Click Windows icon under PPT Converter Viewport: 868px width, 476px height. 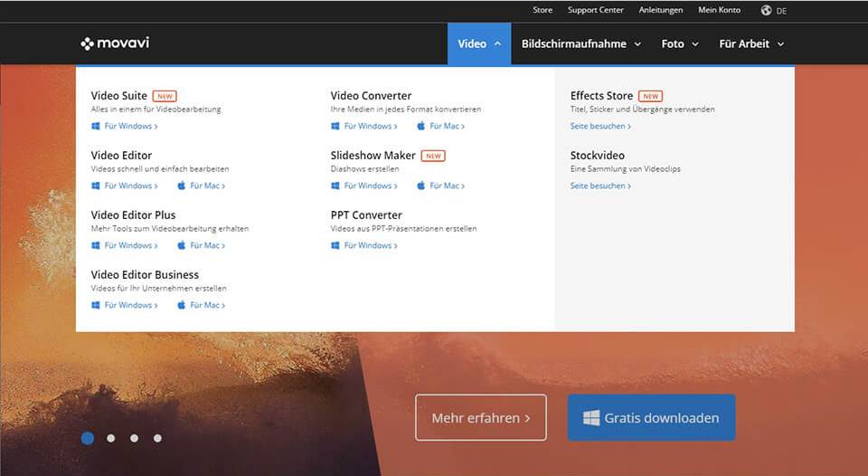point(335,245)
